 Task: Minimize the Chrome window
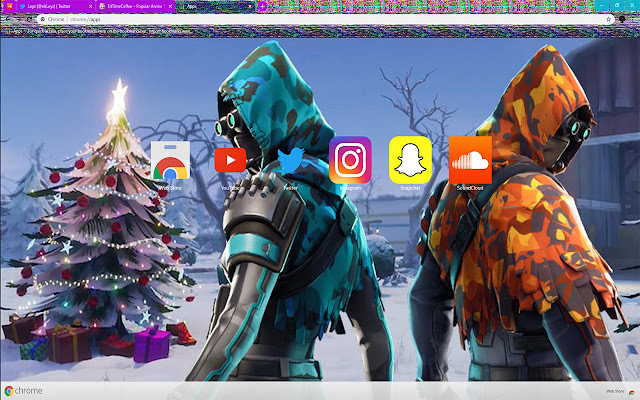601,5
